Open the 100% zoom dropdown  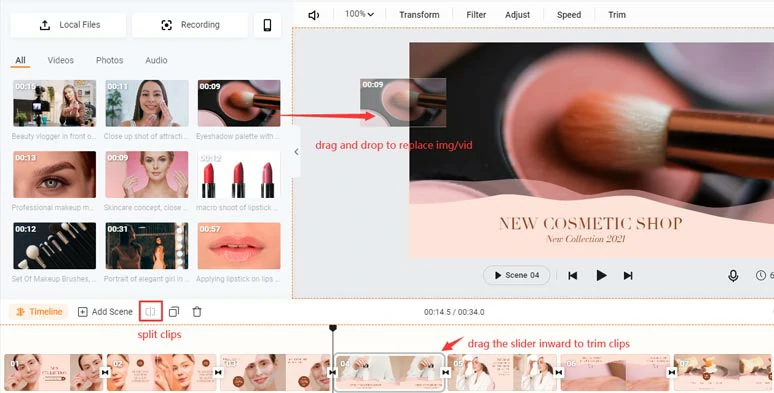(359, 14)
